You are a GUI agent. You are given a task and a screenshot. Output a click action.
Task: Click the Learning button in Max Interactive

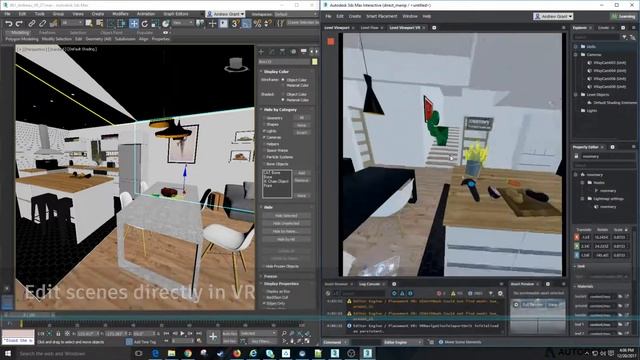(623, 16)
